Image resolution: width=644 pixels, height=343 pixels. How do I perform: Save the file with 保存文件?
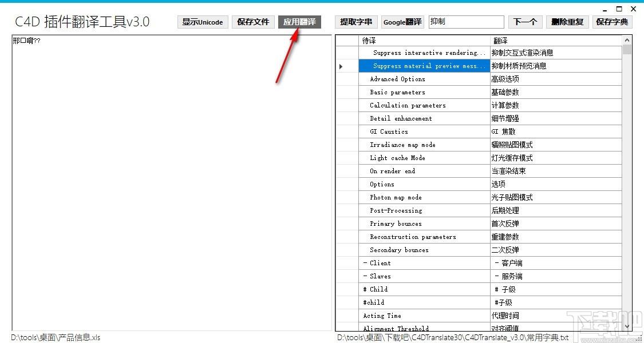click(x=253, y=22)
